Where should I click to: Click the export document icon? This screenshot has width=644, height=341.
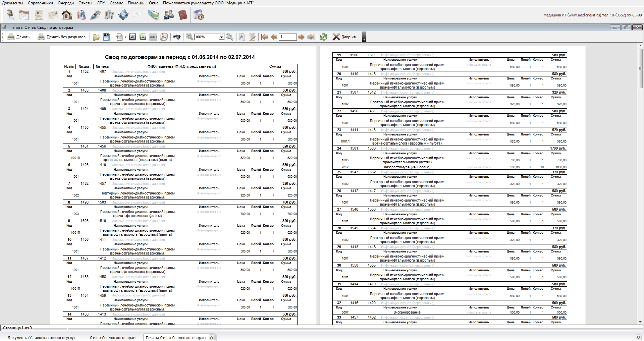coord(119,37)
